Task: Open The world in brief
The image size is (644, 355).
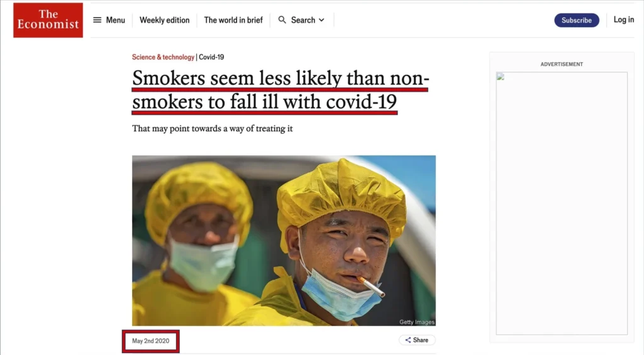Action: click(233, 19)
